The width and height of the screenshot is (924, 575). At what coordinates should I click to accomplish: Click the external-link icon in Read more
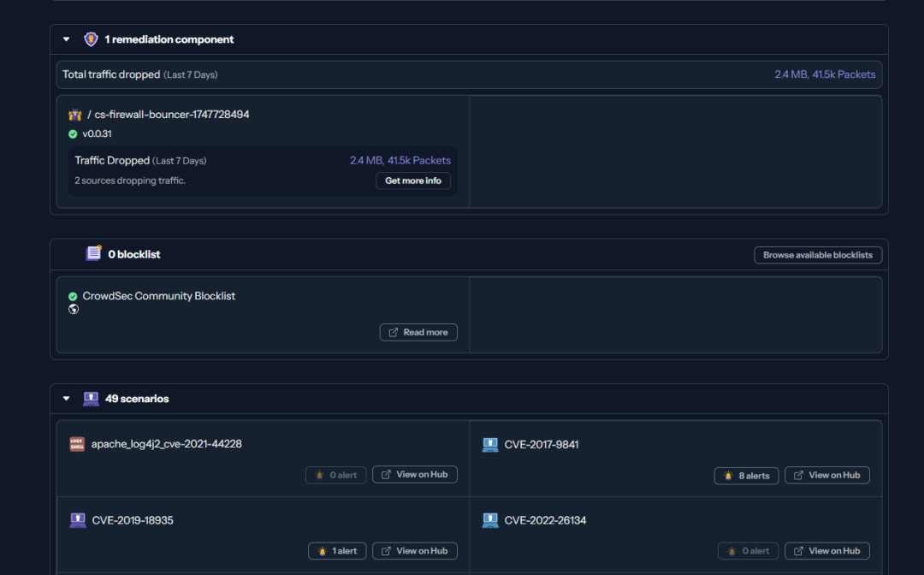[x=394, y=333]
